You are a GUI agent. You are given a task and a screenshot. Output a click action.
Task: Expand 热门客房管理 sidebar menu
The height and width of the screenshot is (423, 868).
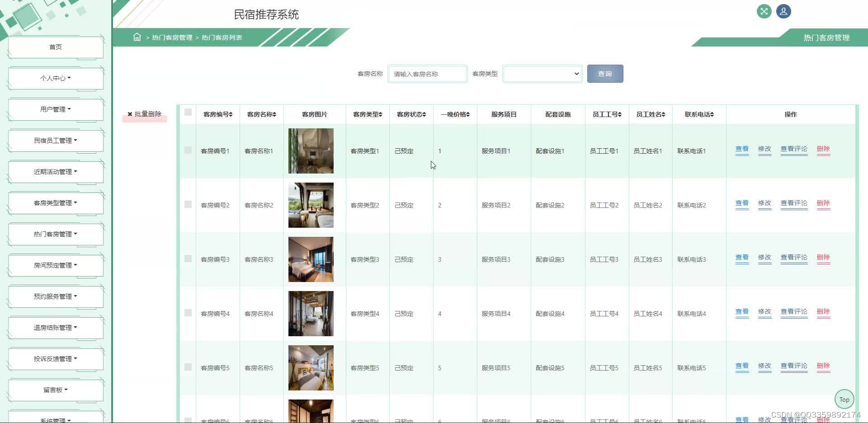coord(56,234)
